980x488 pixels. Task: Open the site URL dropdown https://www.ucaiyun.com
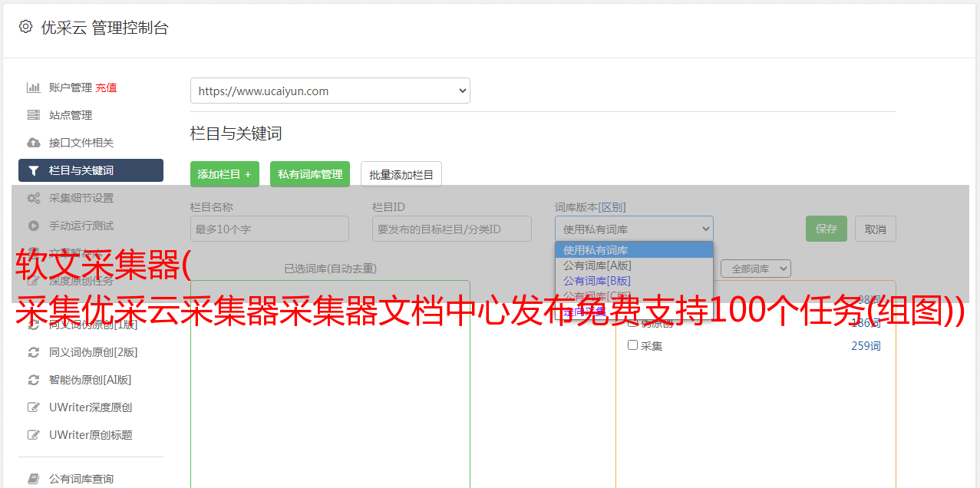tap(330, 91)
